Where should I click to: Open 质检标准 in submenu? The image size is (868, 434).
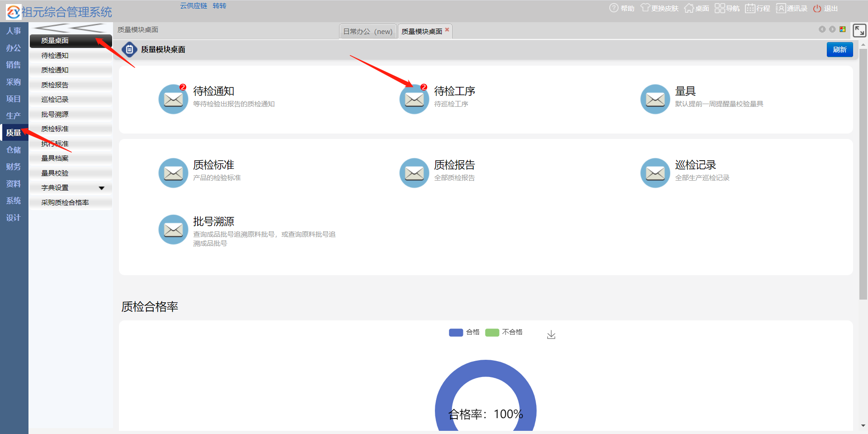click(71, 129)
